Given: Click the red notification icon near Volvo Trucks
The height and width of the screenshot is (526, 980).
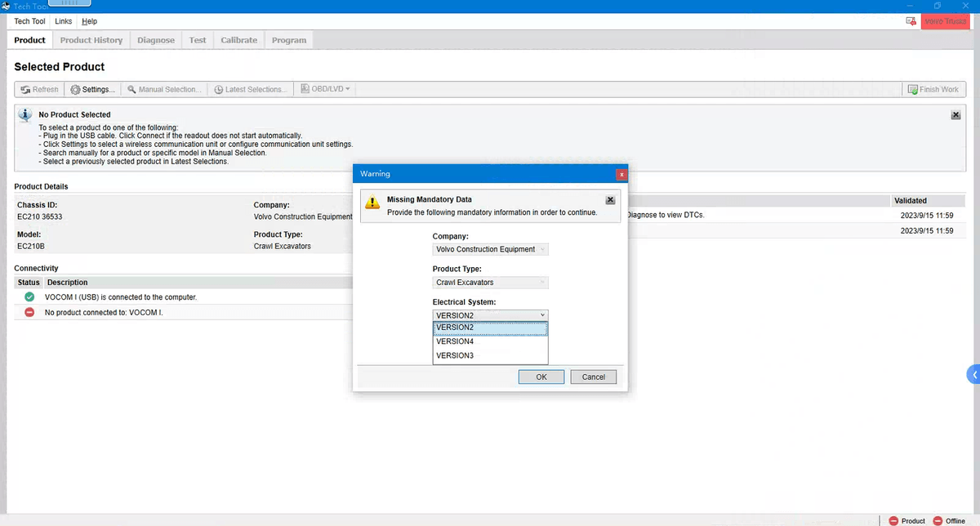Looking at the screenshot, I should pyautogui.click(x=911, y=20).
